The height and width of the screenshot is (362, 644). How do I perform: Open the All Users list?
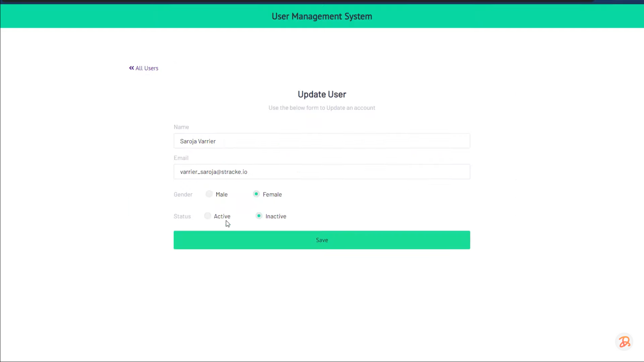[x=147, y=68]
